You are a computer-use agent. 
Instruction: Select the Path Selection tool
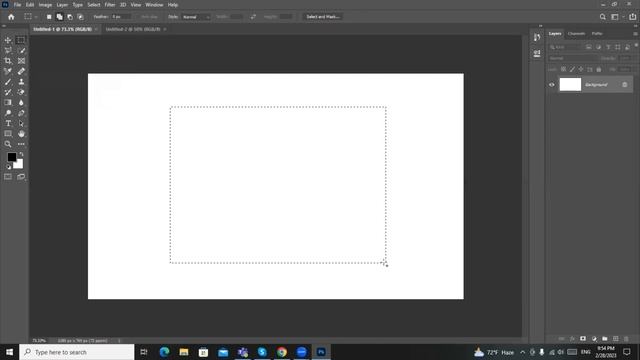(21, 123)
